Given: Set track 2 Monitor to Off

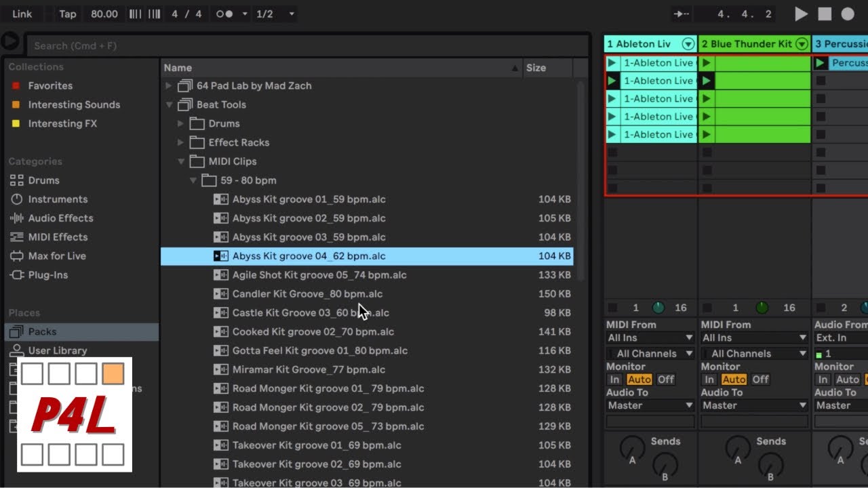Looking at the screenshot, I should (761, 380).
